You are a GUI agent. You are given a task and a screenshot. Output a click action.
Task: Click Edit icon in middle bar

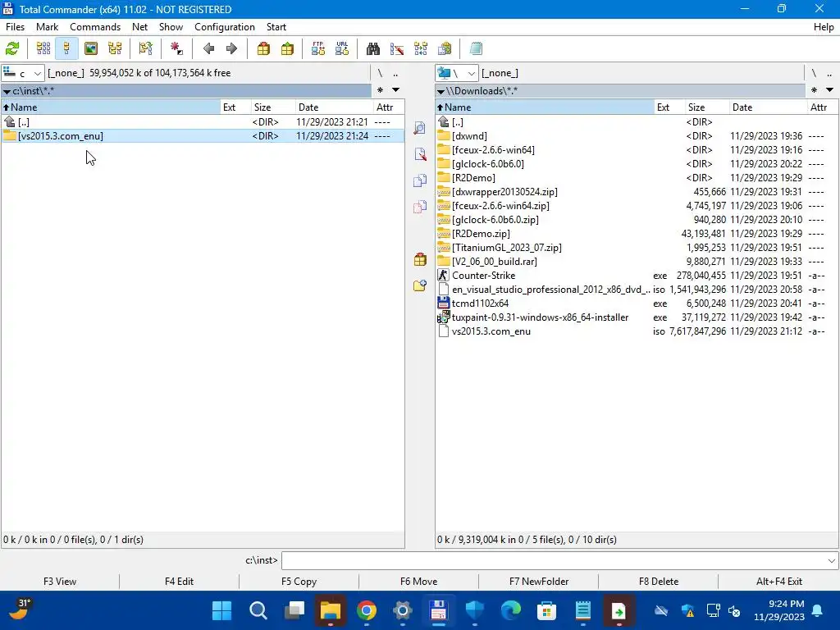click(420, 154)
